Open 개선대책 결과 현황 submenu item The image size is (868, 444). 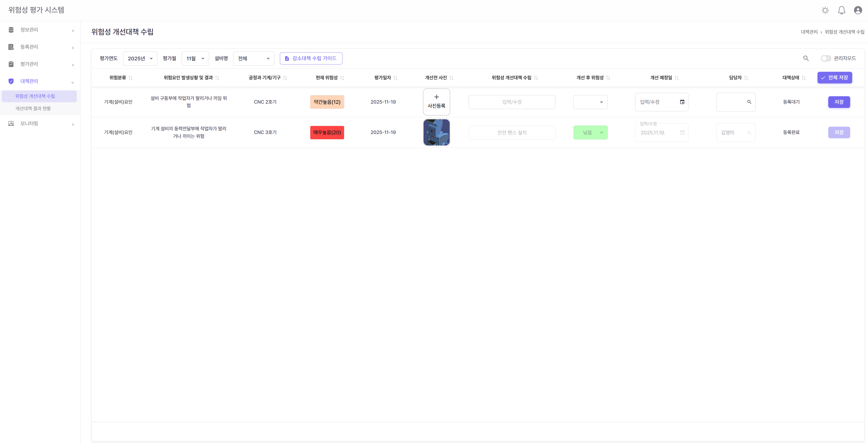33,109
